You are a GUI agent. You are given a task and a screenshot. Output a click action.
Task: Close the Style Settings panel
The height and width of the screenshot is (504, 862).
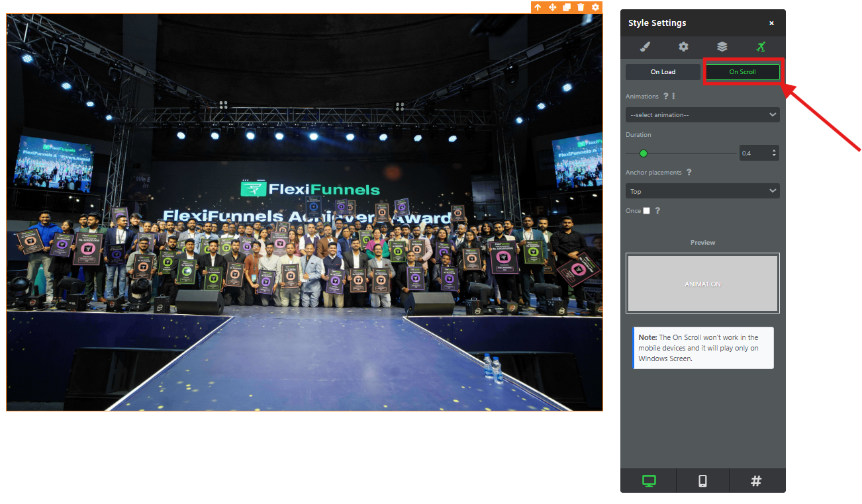pos(771,23)
